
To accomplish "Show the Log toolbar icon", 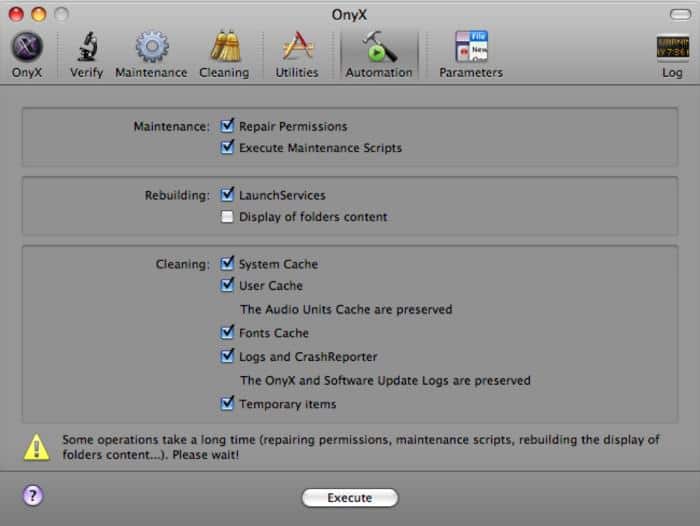I will click(x=671, y=48).
